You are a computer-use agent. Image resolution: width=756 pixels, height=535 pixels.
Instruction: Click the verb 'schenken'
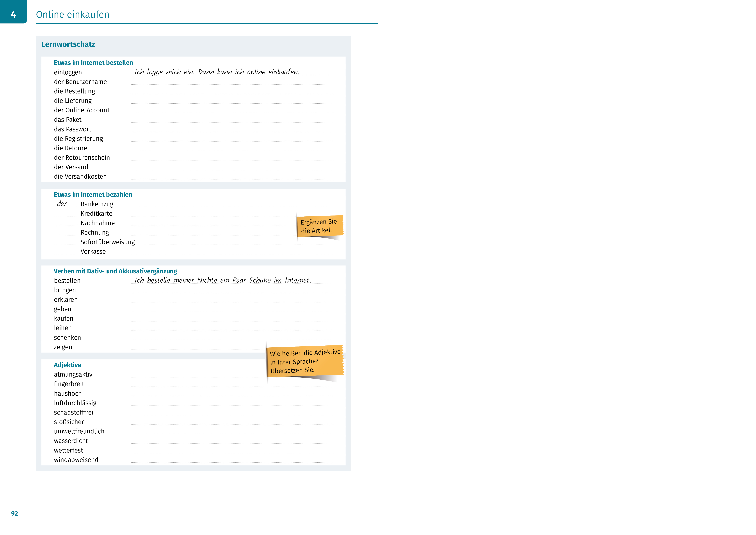pos(68,338)
